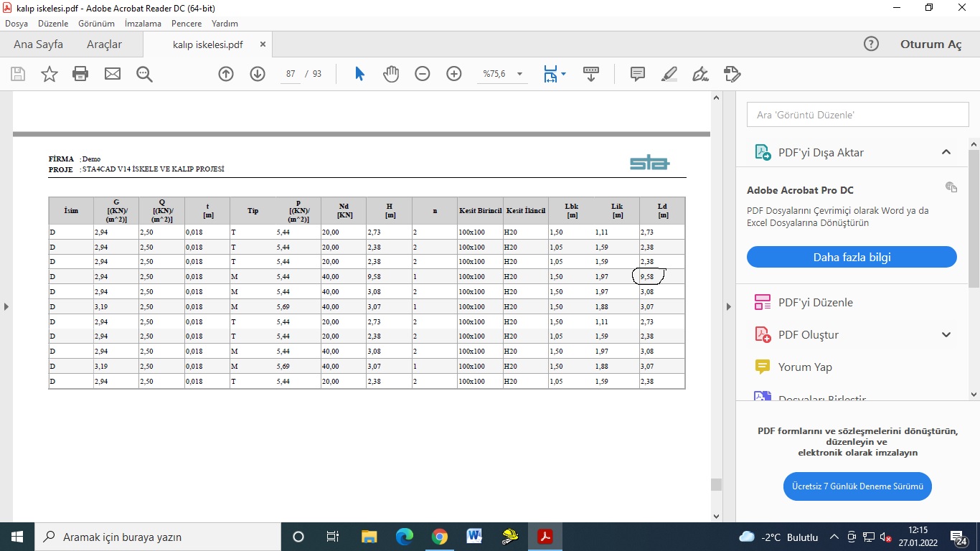This screenshot has width=980, height=551.
Task: Add bookmark with the star icon
Action: [x=50, y=74]
